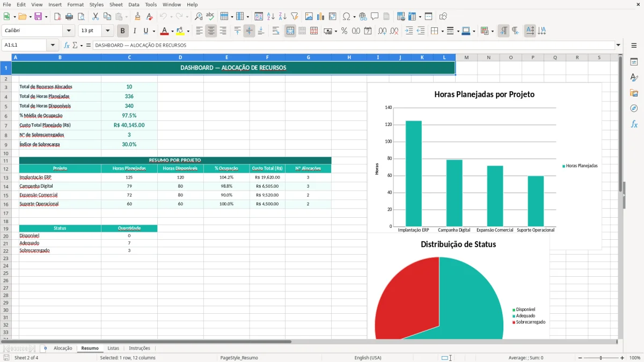Toggle Center Vertically alignment
Screen dimensions: 644x362
(249, 31)
